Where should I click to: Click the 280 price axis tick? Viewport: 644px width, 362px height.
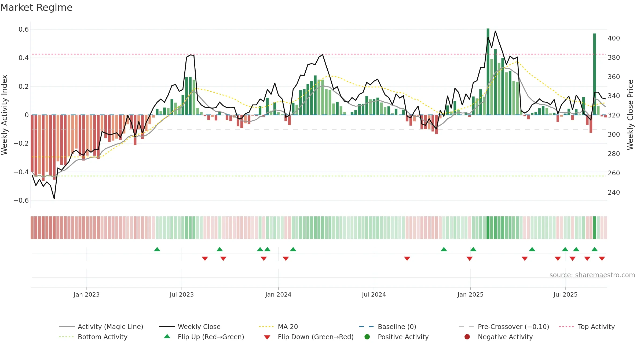coord(614,154)
